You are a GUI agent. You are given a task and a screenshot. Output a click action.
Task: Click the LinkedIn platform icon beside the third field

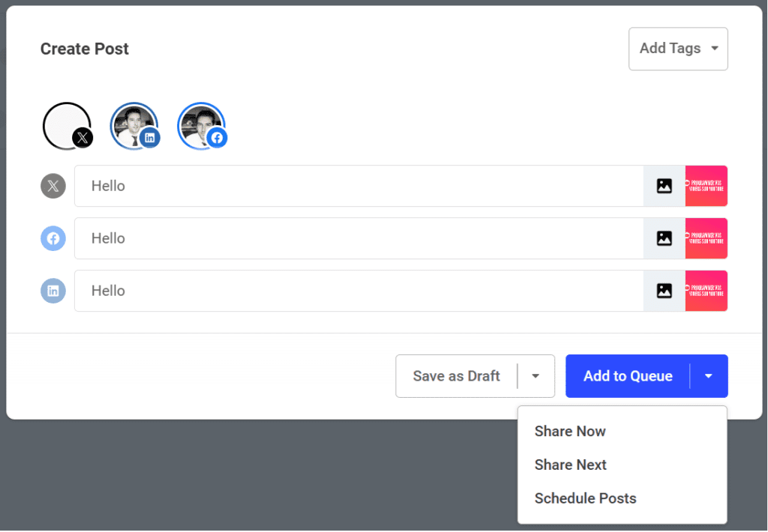tap(52, 290)
